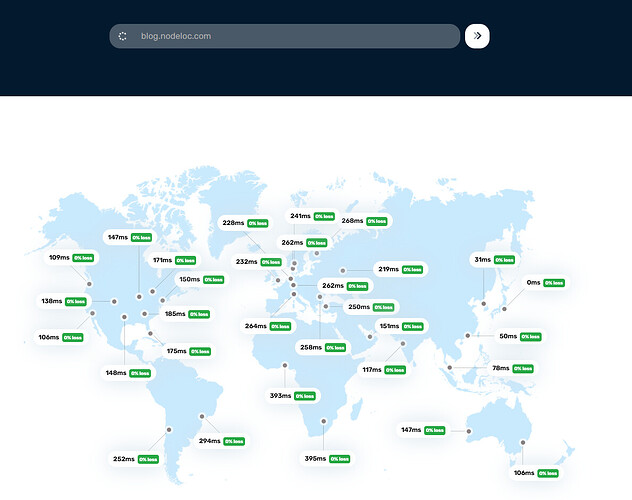Click the 228ms latency label
The width and height of the screenshot is (632, 500).
[x=233, y=223]
